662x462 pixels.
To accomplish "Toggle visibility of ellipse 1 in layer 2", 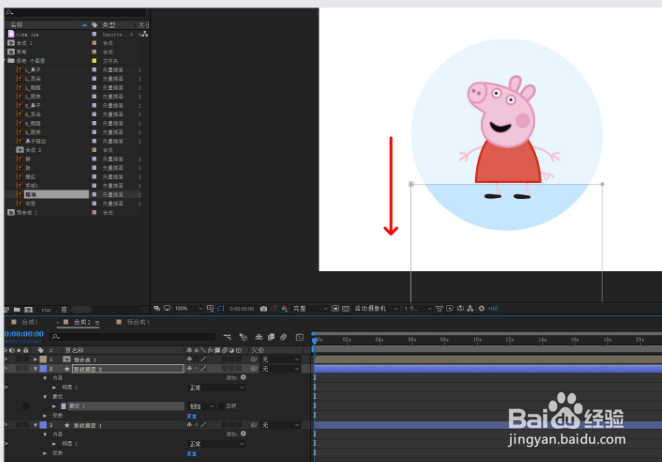I will click(x=6, y=387).
